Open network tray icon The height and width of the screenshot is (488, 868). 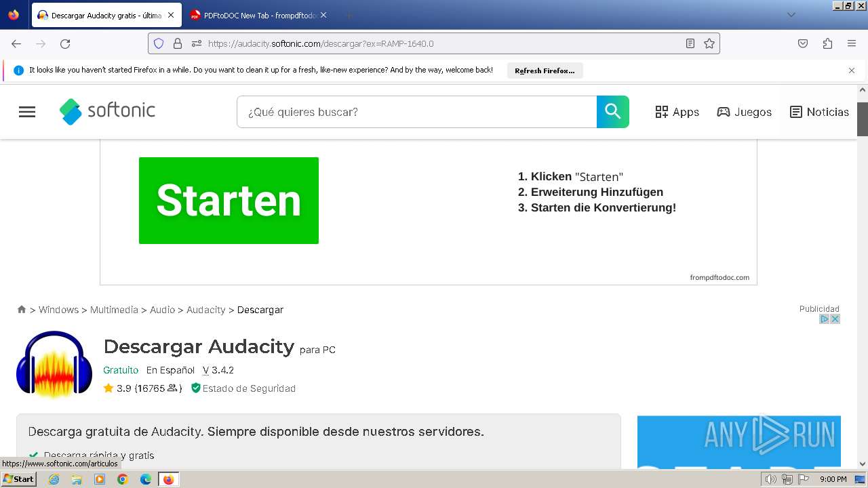click(x=787, y=479)
